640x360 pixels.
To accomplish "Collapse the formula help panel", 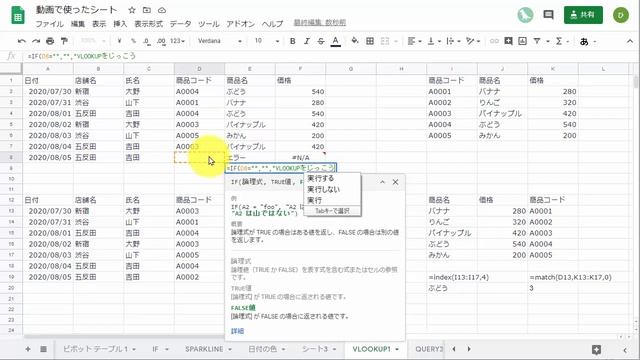I will click(382, 182).
